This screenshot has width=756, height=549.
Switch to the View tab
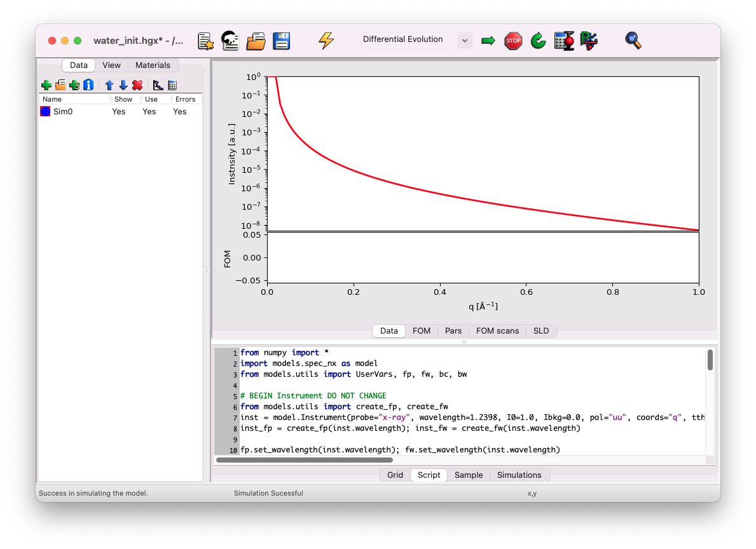click(111, 65)
